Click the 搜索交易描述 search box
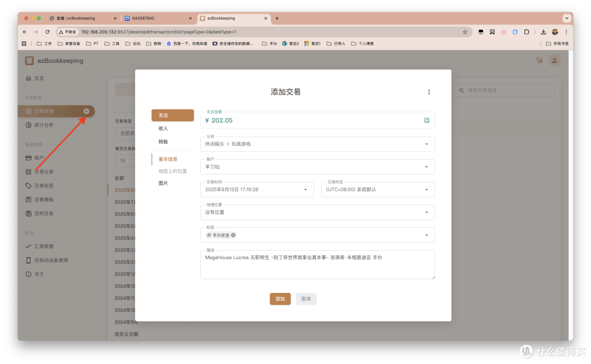Image resolution: width=591 pixels, height=364 pixels. (504, 90)
